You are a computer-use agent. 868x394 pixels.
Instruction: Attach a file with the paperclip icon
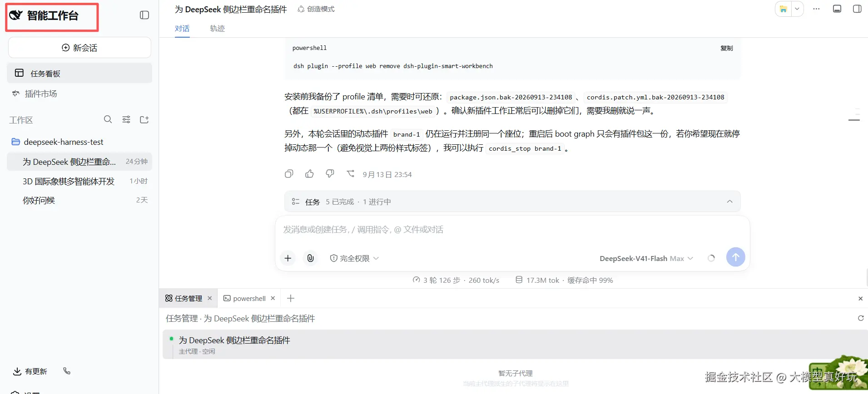tap(311, 258)
